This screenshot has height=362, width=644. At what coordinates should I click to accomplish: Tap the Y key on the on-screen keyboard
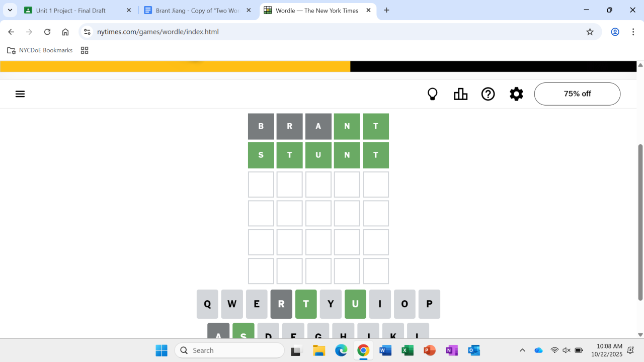[x=331, y=304]
